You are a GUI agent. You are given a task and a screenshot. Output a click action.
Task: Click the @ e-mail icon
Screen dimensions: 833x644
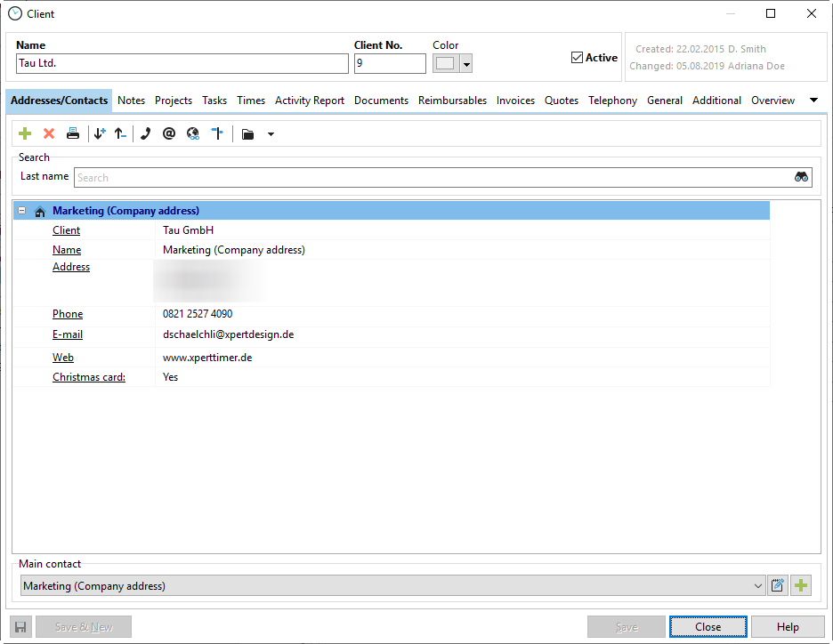pos(168,133)
